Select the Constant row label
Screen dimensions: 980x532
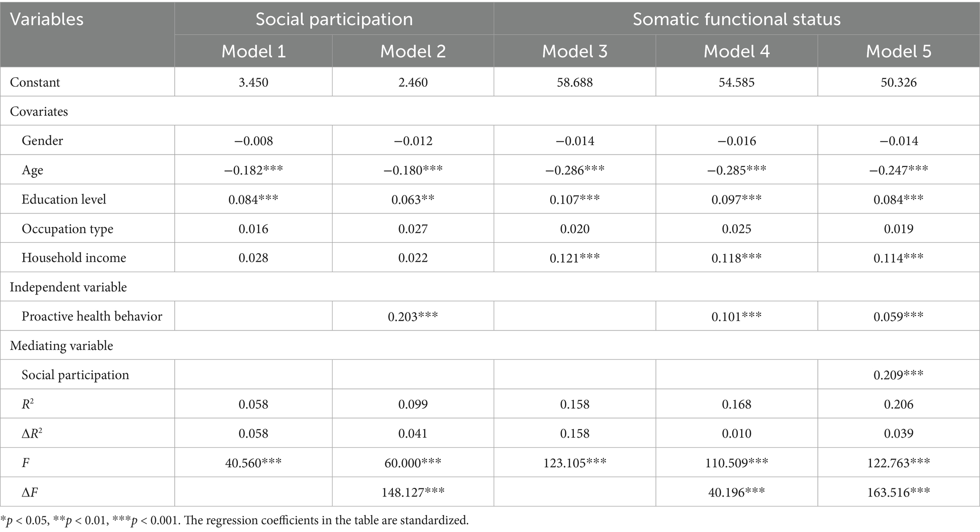tap(35, 83)
